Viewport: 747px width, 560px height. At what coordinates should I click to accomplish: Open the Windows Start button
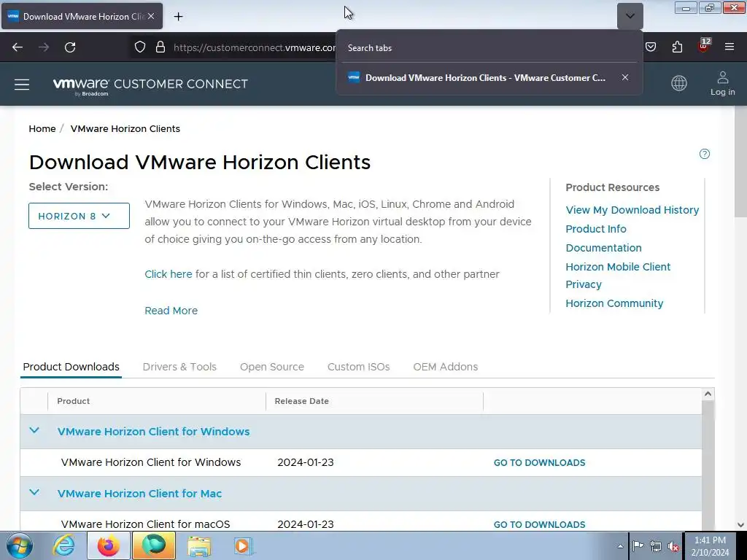19,545
